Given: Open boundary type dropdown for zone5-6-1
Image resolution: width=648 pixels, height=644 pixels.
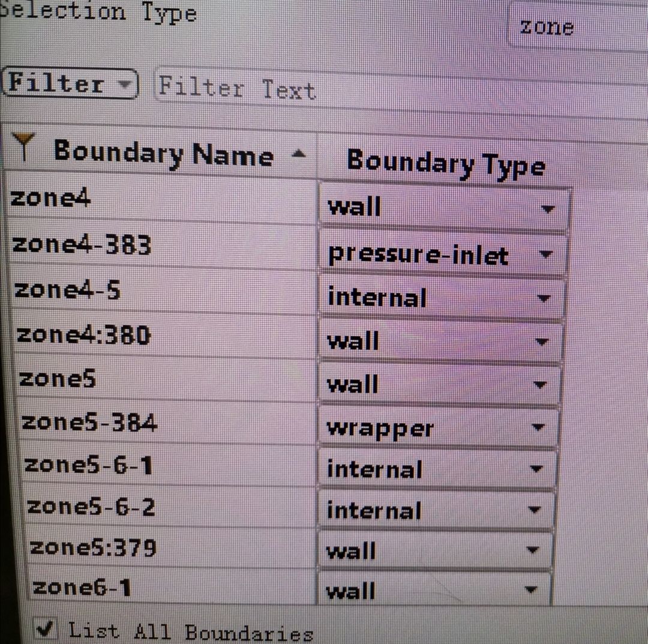Looking at the screenshot, I should tap(536, 469).
